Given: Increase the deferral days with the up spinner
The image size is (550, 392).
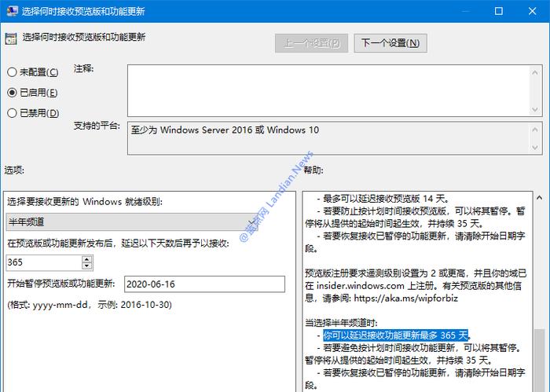Looking at the screenshot, I should pos(86,259).
